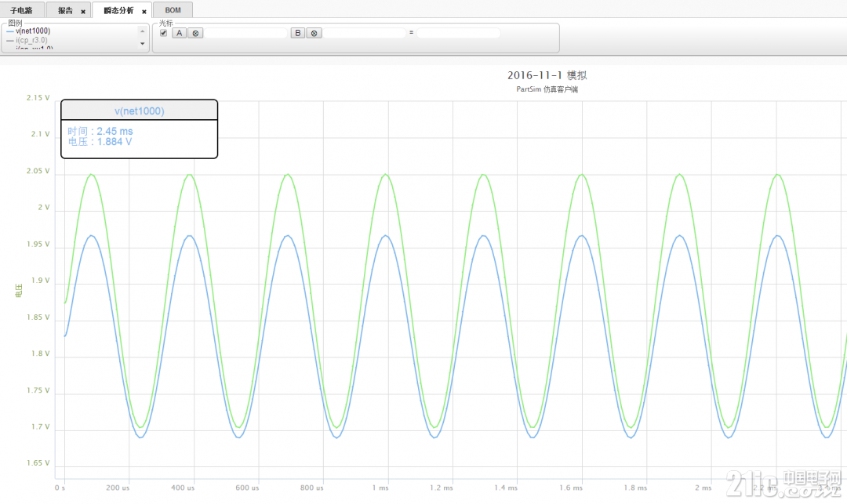Screen dimensions: 847x504
Task: Open the 子电路 tab
Action: tap(22, 10)
